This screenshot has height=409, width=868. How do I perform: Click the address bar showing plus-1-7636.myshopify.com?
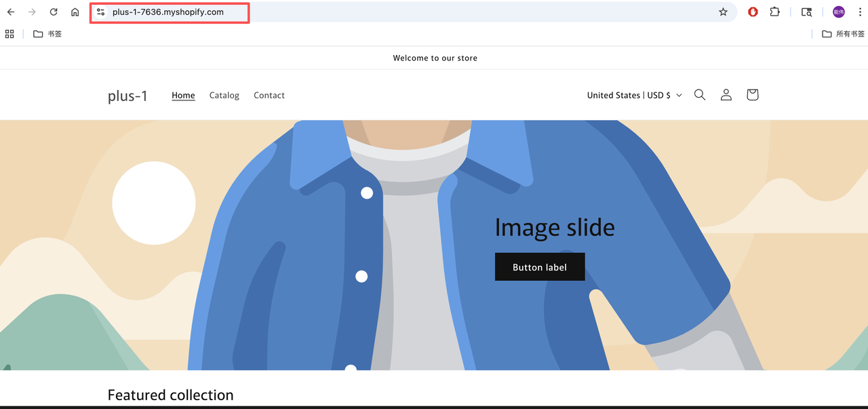pos(407,12)
